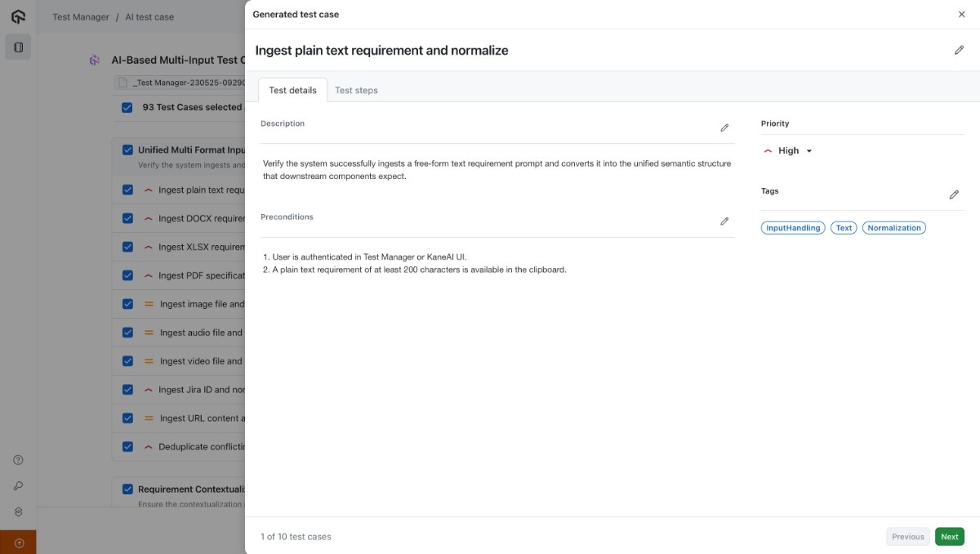The height and width of the screenshot is (554, 980).
Task: Uncheck the Ingest PDF specification checkbox
Action: 127,275
